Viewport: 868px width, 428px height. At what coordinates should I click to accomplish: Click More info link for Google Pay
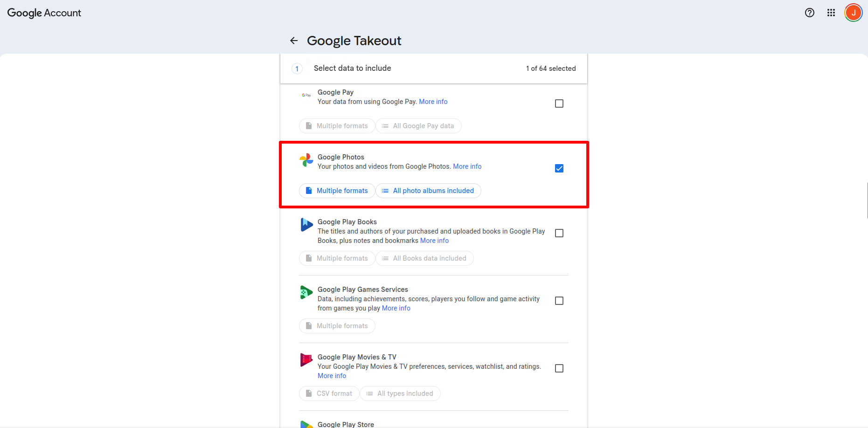[x=433, y=102]
